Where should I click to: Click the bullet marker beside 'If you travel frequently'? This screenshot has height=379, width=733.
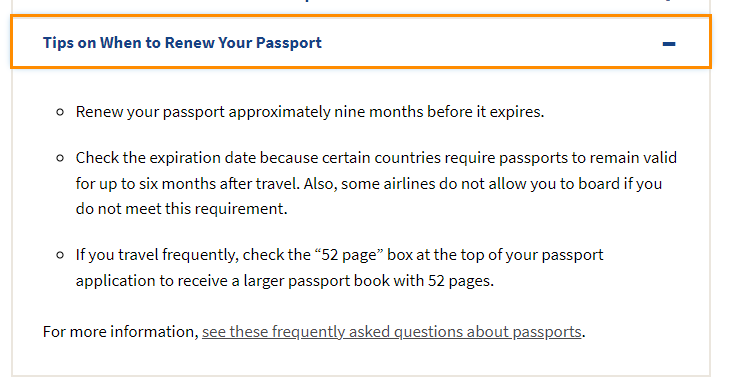coord(60,255)
